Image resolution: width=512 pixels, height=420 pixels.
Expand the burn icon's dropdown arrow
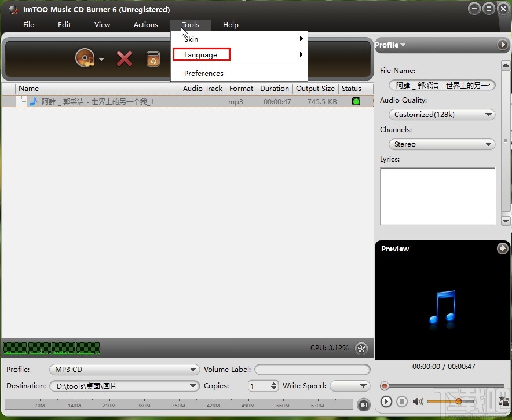(101, 59)
